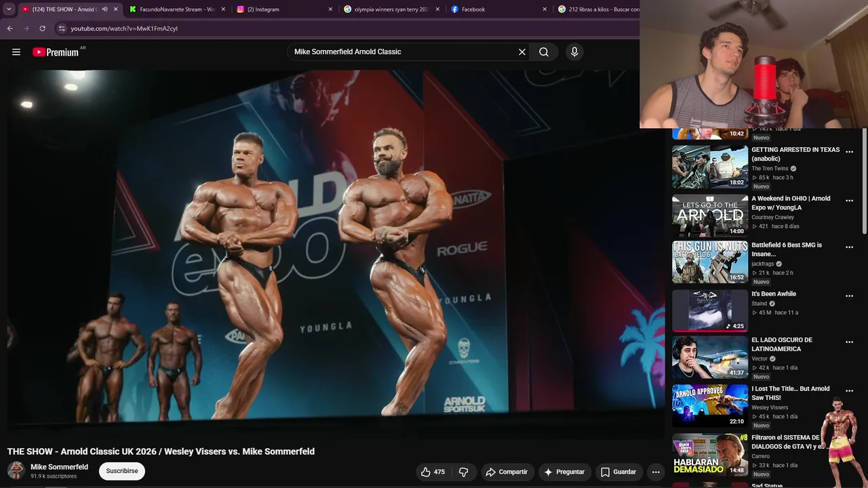Open EL LADO OSCURO DE LATINOAMERICA thumbnail
This screenshot has height=488, width=868.
(710, 357)
